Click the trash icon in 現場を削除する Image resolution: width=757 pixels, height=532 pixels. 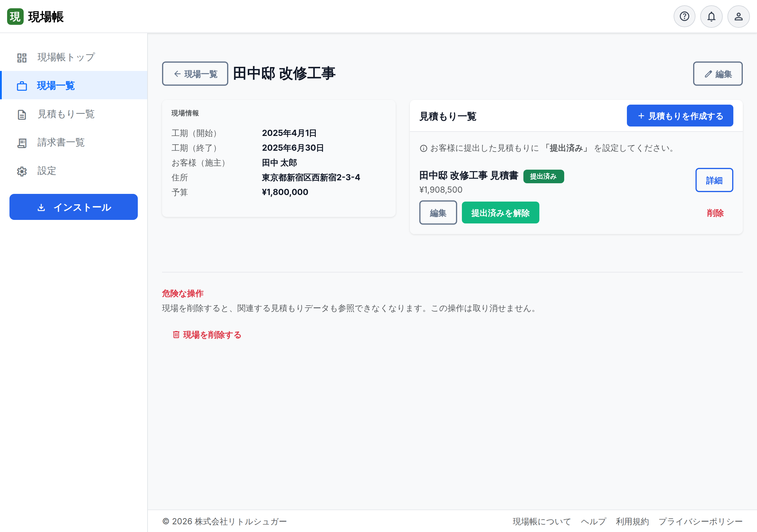pos(176,335)
